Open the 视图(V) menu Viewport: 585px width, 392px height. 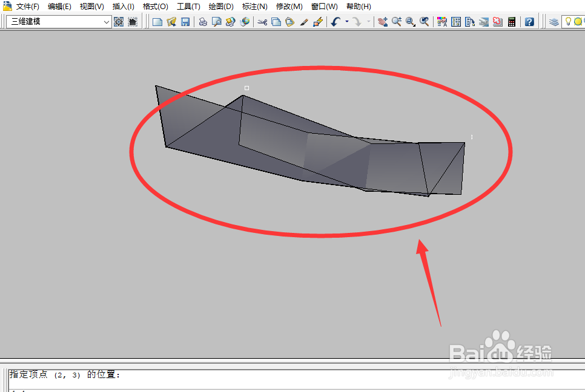click(92, 6)
